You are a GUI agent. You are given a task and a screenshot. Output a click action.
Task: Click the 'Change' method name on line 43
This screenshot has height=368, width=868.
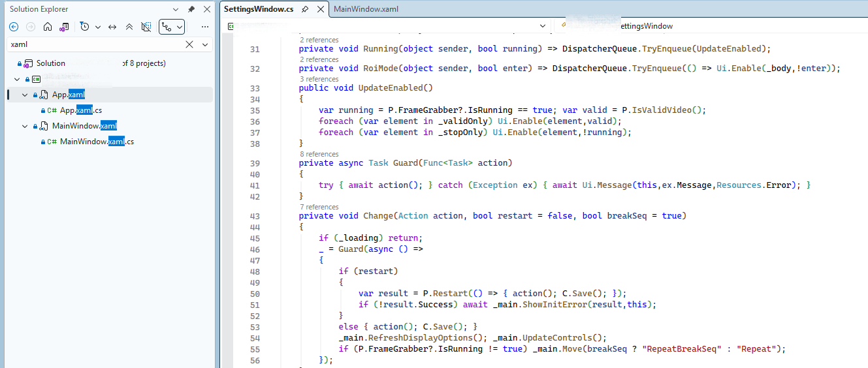click(379, 215)
